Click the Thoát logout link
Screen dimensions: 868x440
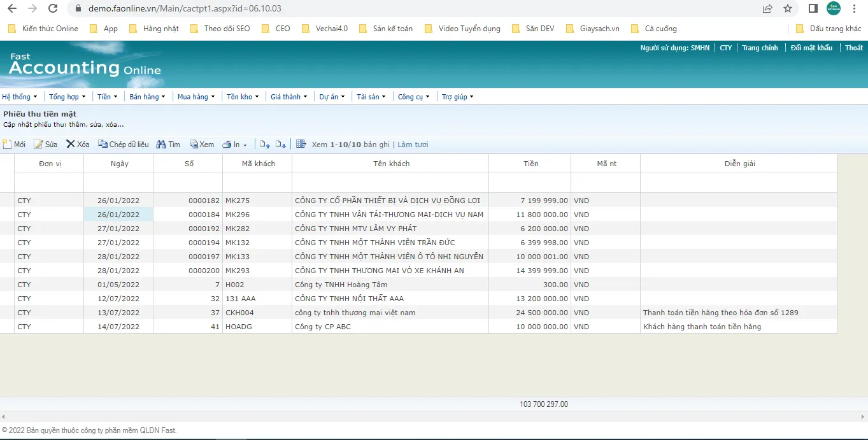pos(853,48)
